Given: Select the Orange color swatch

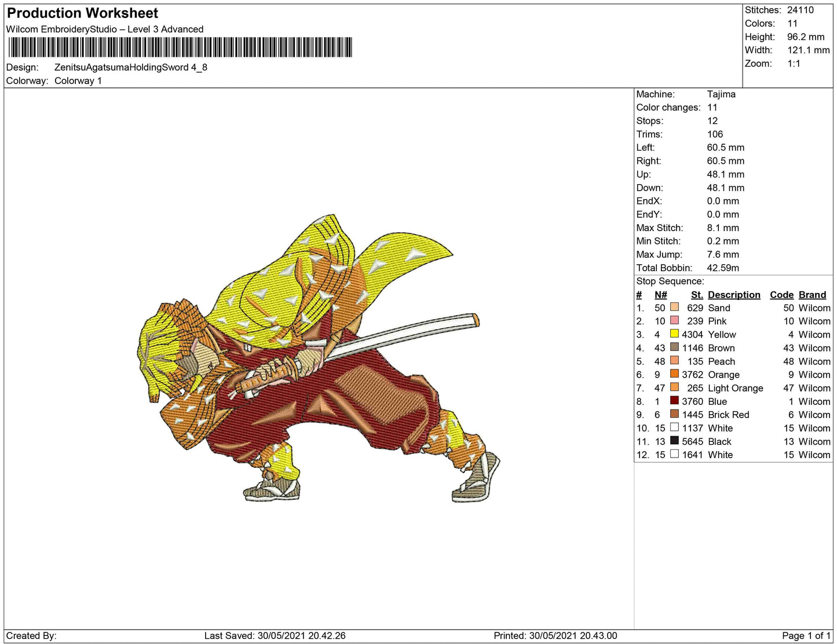Looking at the screenshot, I should coord(674,374).
